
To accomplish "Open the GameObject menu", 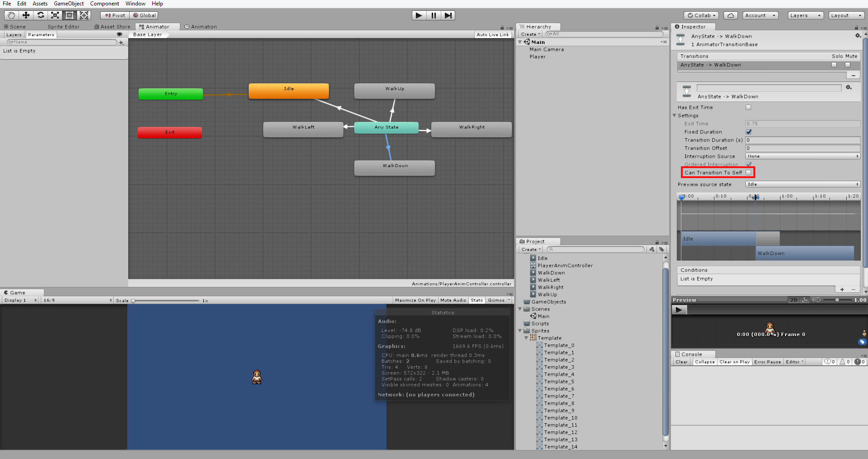I will tap(68, 4).
